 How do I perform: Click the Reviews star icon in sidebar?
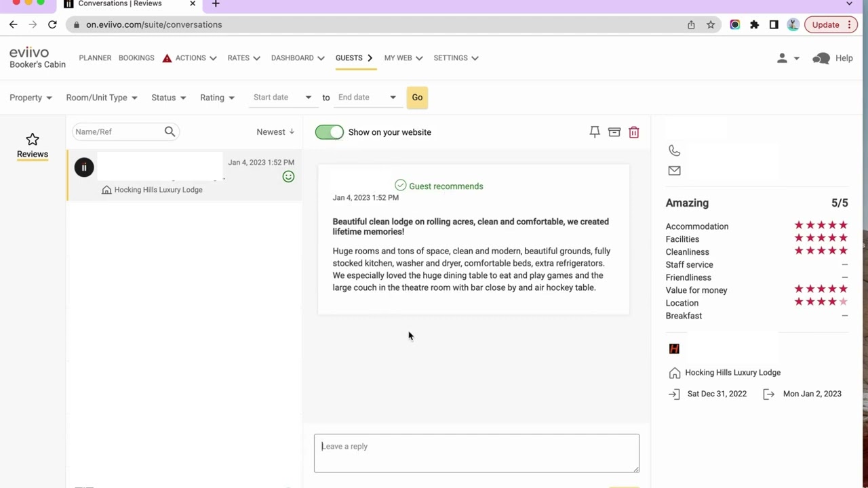32,140
